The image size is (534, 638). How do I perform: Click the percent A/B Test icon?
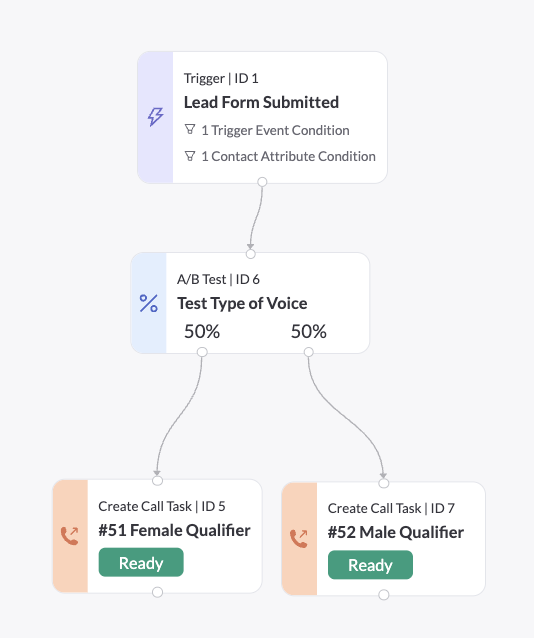(149, 304)
